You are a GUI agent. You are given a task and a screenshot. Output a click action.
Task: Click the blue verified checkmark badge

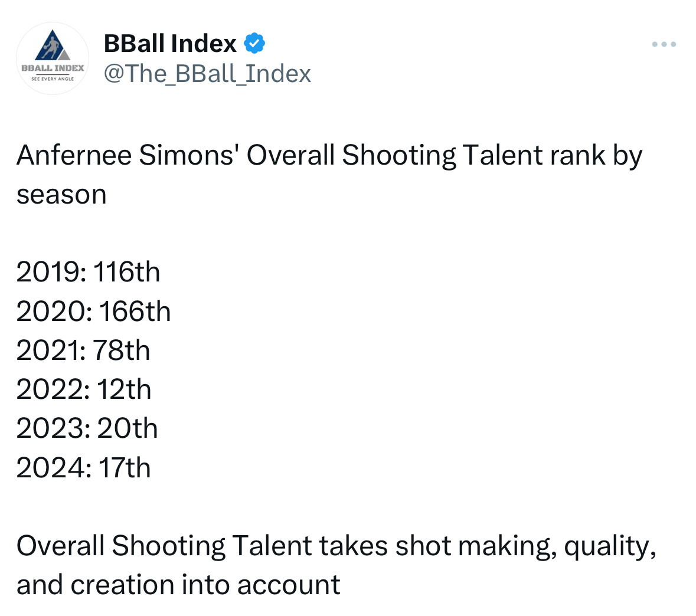click(x=254, y=44)
